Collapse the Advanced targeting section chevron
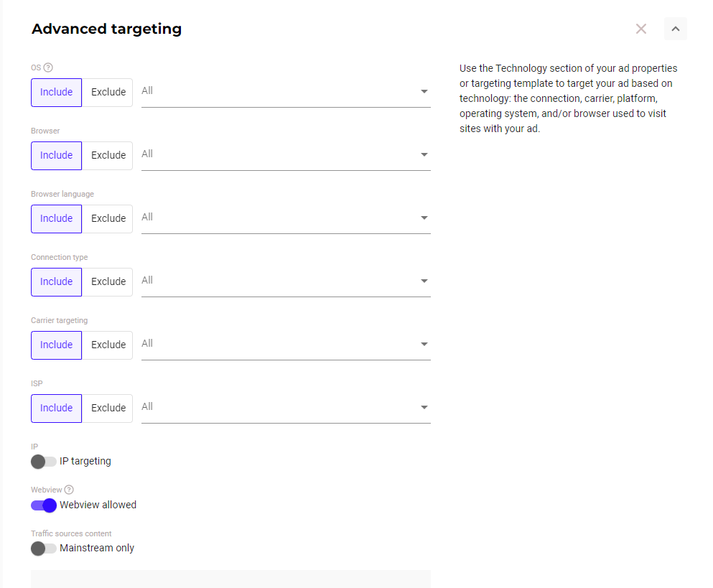Screen dimensions: 713x588 (x=676, y=29)
